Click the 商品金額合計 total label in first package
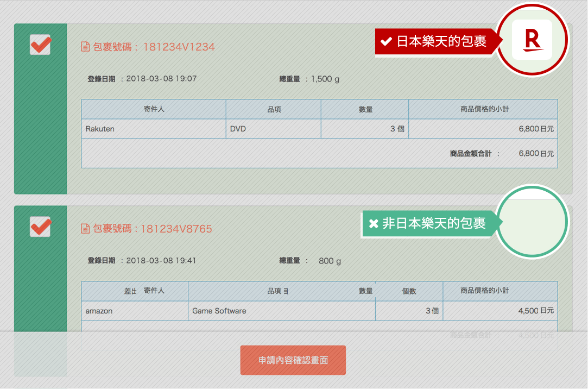The height and width of the screenshot is (389, 588). [471, 153]
